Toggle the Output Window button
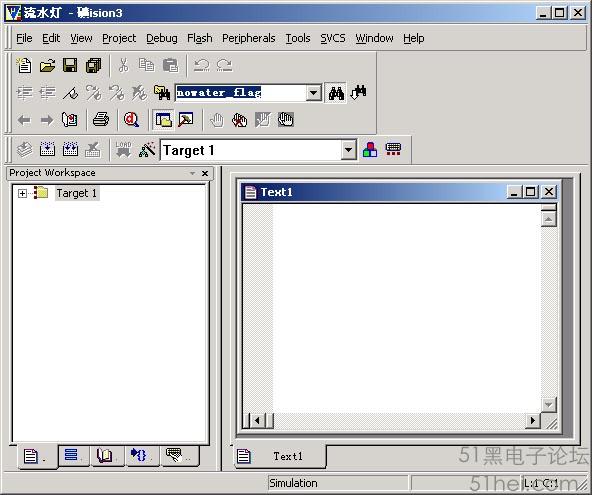The image size is (592, 495). click(186, 120)
